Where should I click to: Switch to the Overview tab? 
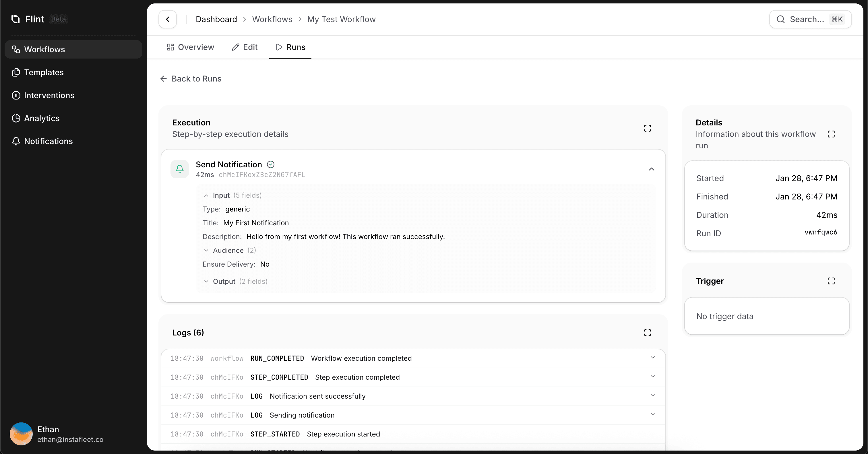(190, 47)
